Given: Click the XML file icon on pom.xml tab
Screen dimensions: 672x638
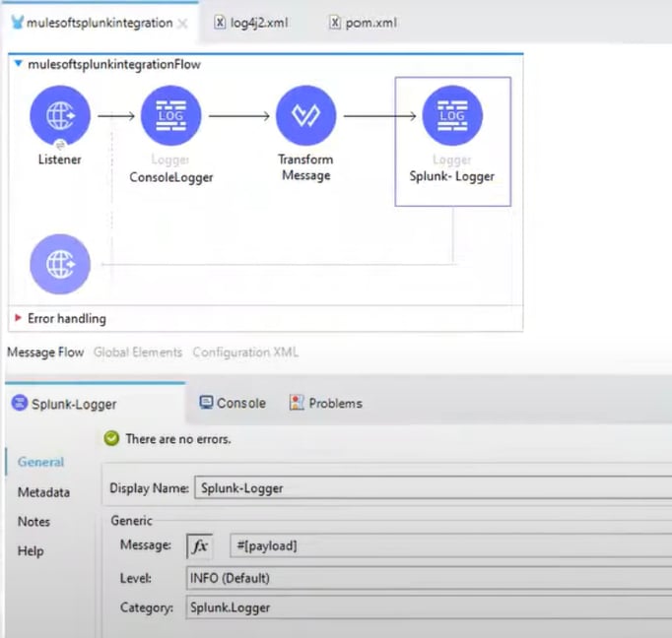Looking at the screenshot, I should tap(335, 23).
